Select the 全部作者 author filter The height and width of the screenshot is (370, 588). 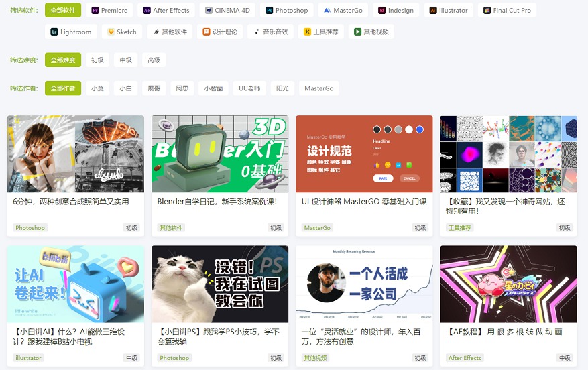click(63, 88)
